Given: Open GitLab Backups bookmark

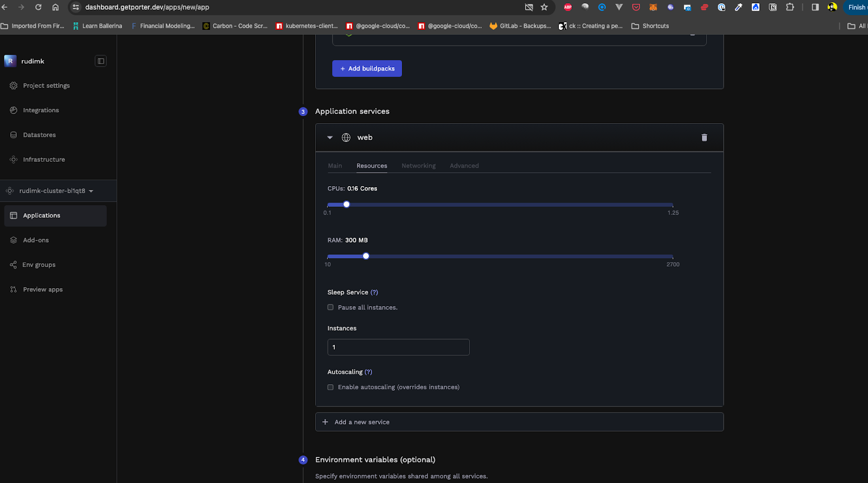Looking at the screenshot, I should tap(520, 26).
